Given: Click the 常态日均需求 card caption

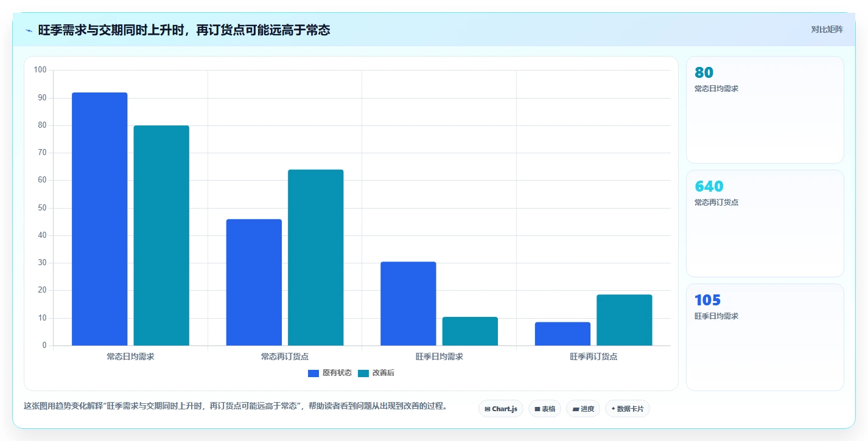Looking at the screenshot, I should tap(716, 89).
